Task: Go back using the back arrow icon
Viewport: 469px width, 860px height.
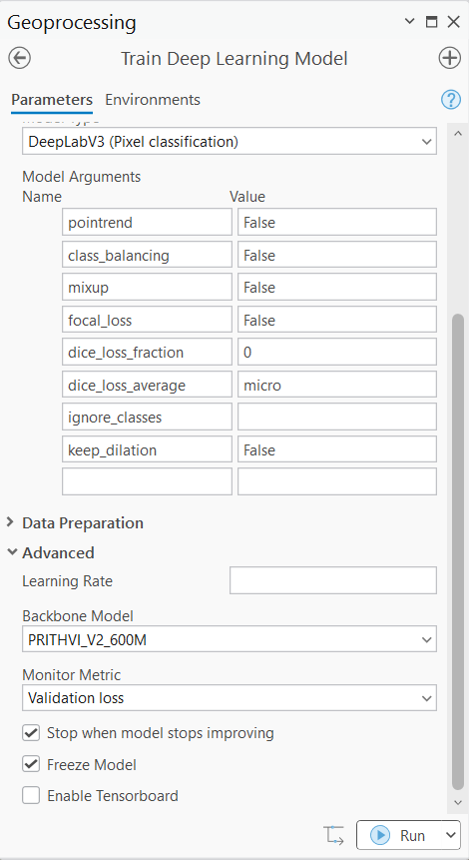Action: pyautogui.click(x=20, y=58)
